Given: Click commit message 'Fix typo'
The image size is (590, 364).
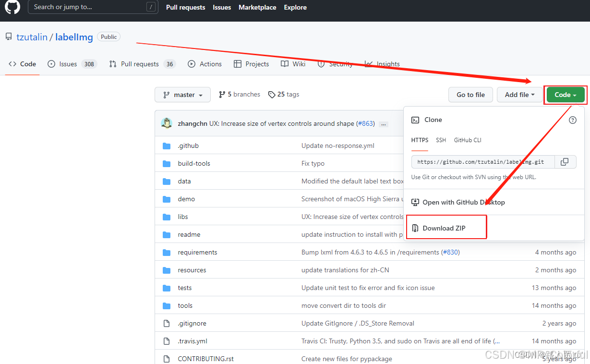Looking at the screenshot, I should [x=313, y=163].
